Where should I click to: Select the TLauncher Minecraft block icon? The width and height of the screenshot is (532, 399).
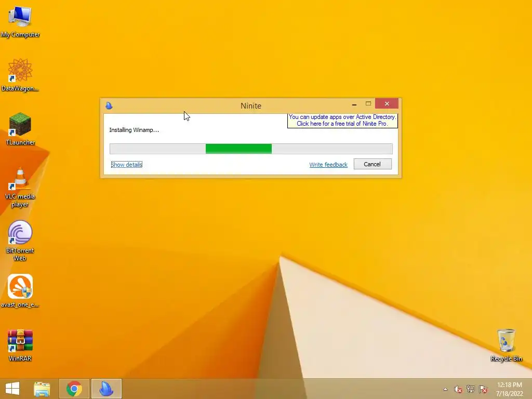(x=20, y=129)
